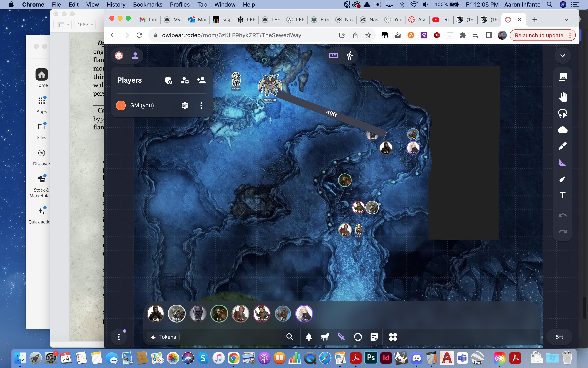Open the 5ft grid scale button
Viewport: 588px width, 368px height.
(559, 337)
